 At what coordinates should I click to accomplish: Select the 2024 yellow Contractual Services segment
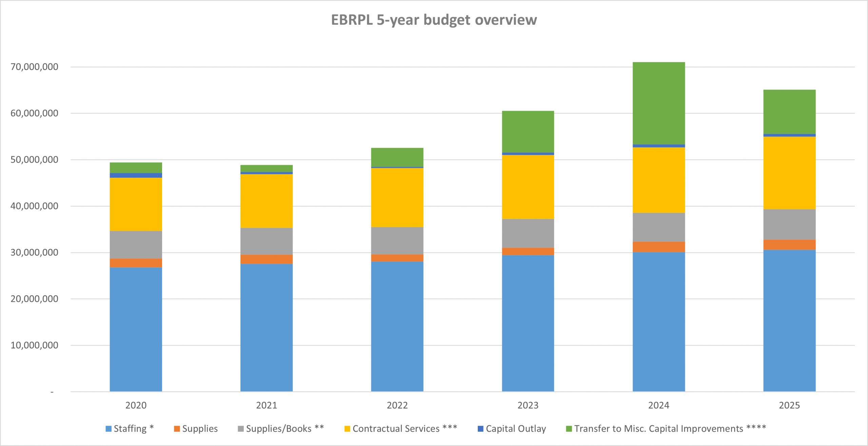click(x=659, y=180)
